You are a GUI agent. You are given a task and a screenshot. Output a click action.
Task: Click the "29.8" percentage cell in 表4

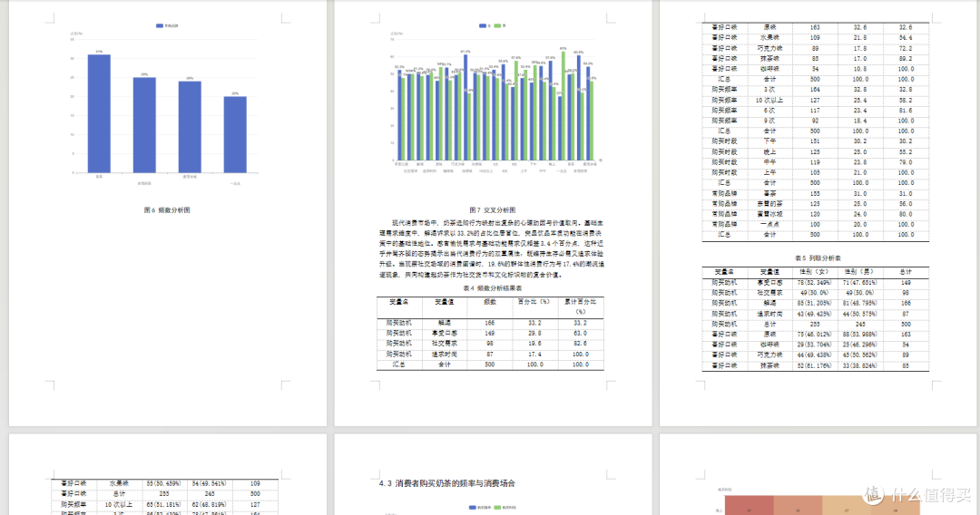(535, 334)
